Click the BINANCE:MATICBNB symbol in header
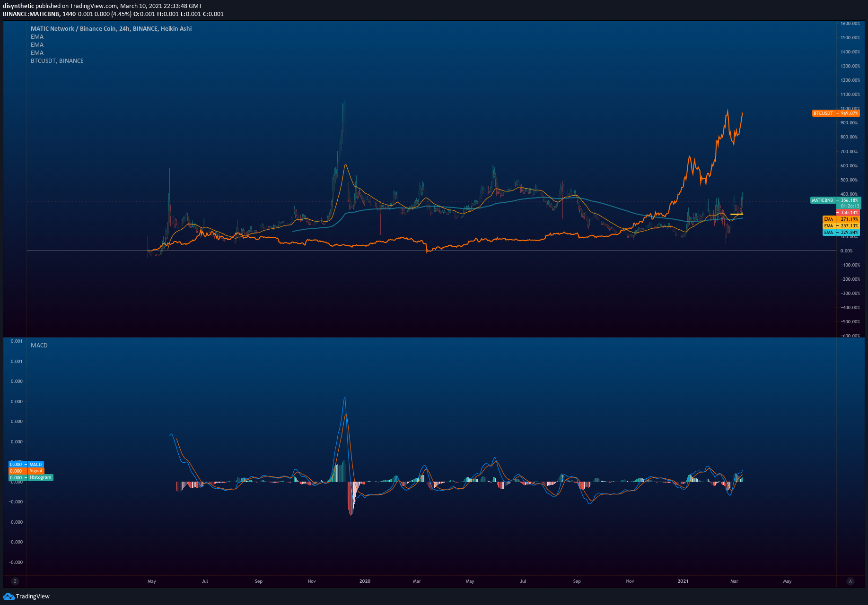 [31, 14]
